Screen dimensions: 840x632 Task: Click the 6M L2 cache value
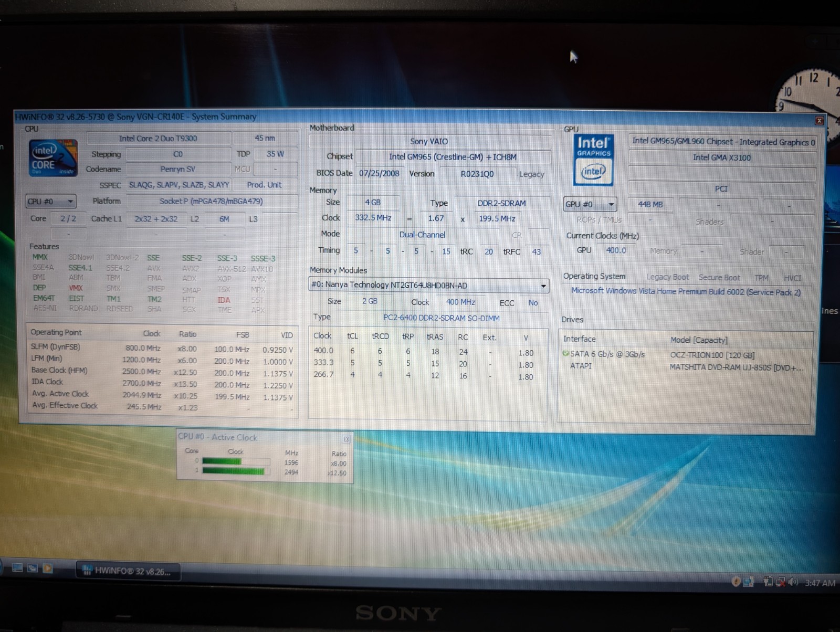[x=224, y=219]
